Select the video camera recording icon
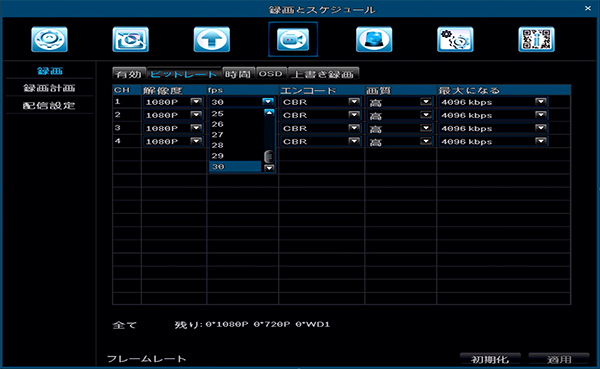Viewport: 600px width, 369px height. click(x=293, y=39)
